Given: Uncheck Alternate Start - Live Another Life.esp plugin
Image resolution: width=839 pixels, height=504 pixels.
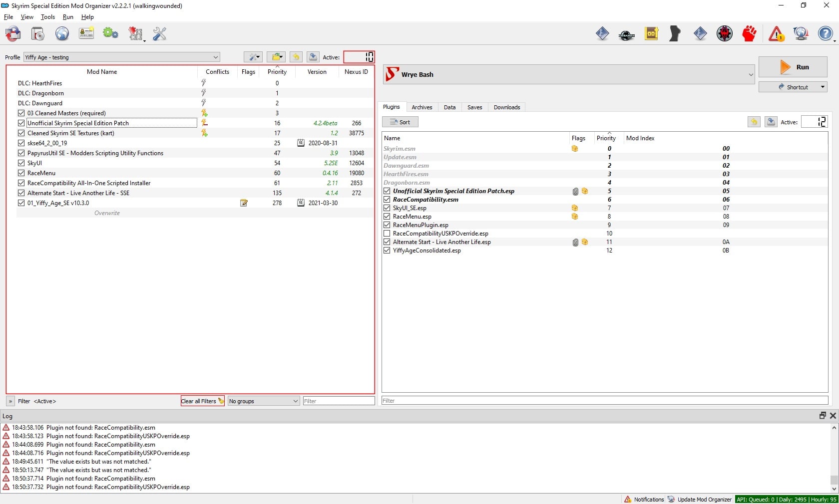Looking at the screenshot, I should (x=387, y=242).
